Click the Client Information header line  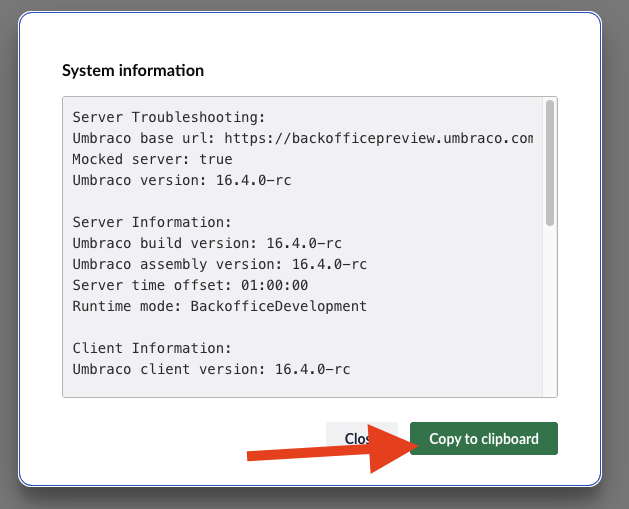pyautogui.click(x=152, y=348)
